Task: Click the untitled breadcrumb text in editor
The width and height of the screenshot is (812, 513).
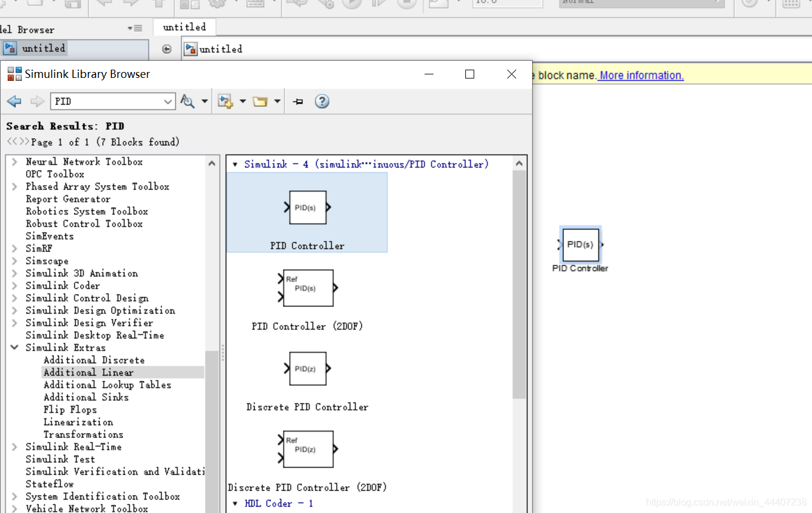Action: [x=221, y=49]
